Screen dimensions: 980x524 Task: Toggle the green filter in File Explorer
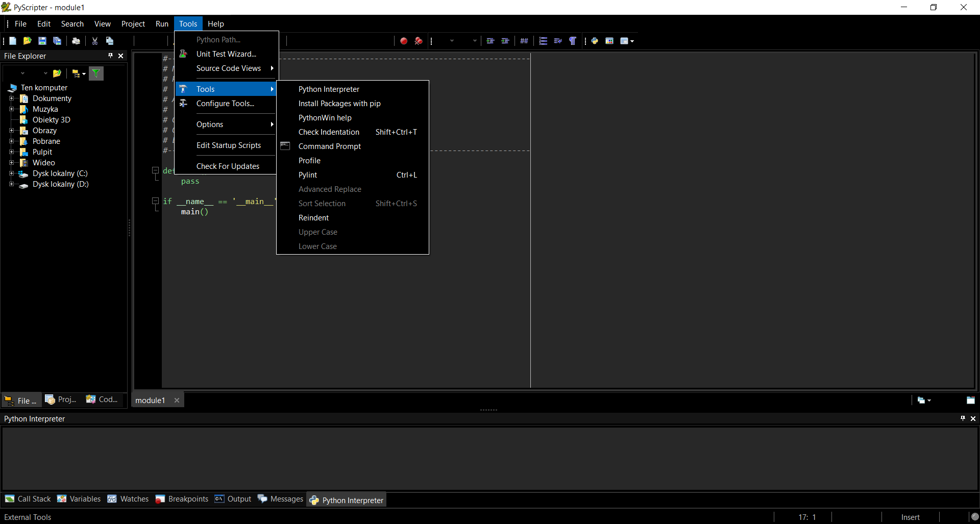pyautogui.click(x=96, y=73)
